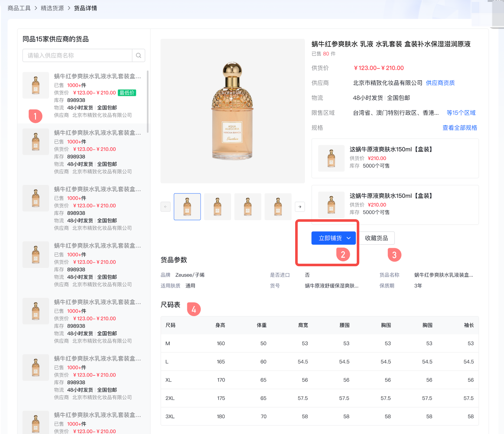Go to 商品工具 in breadcrumb
504x434 pixels.
pyautogui.click(x=19, y=8)
